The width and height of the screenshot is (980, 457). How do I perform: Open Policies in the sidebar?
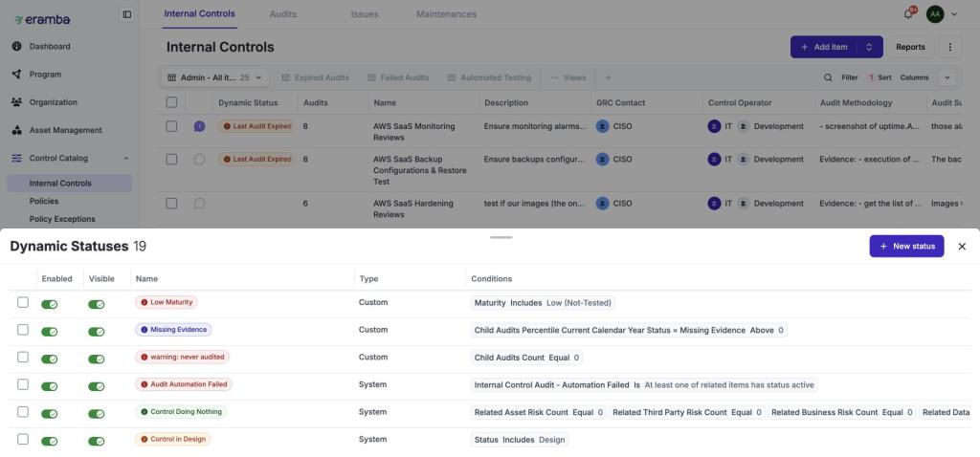coord(44,201)
